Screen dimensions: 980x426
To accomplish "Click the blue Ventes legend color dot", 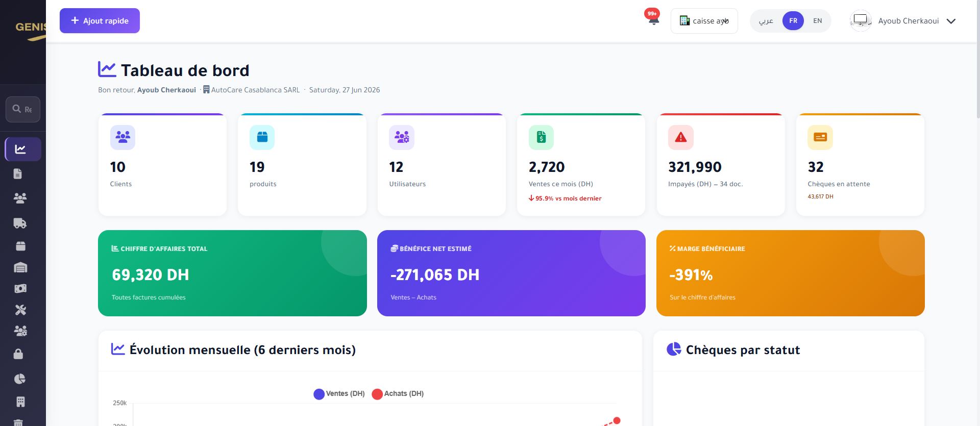I will [x=319, y=394].
